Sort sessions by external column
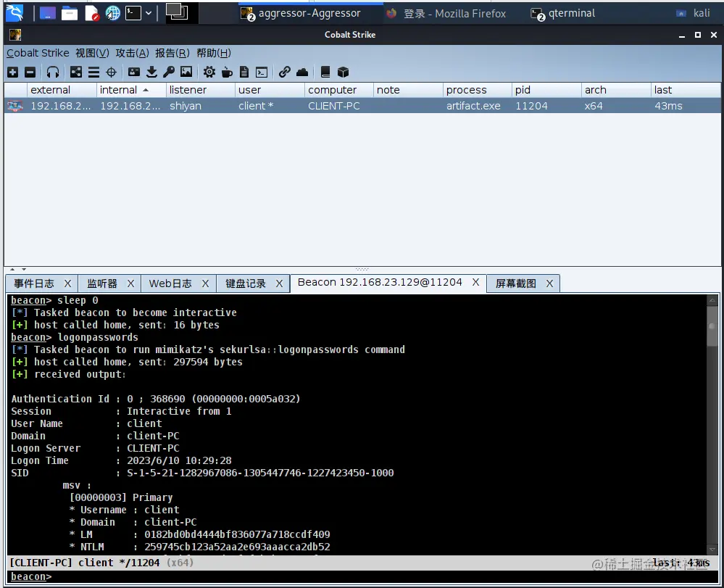This screenshot has height=588, width=724. pos(62,90)
